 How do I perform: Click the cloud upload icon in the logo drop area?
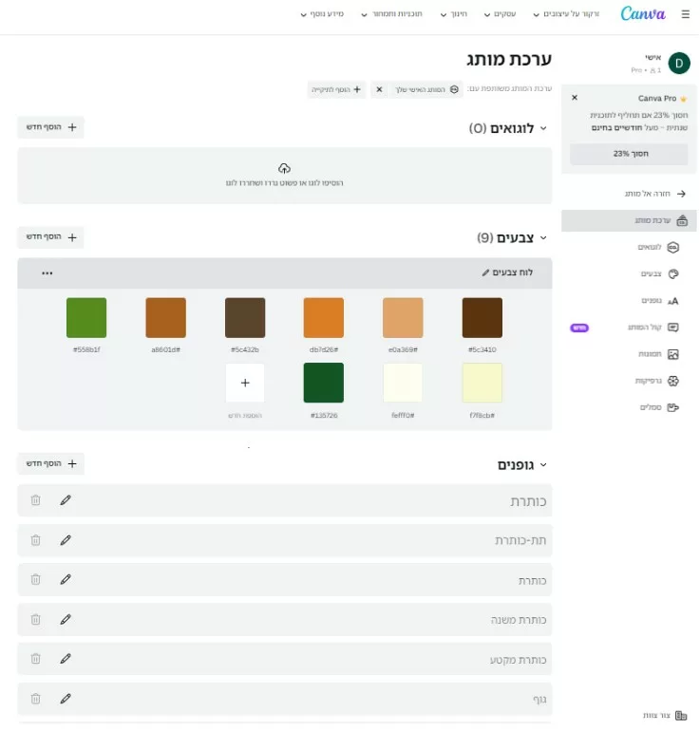click(284, 168)
